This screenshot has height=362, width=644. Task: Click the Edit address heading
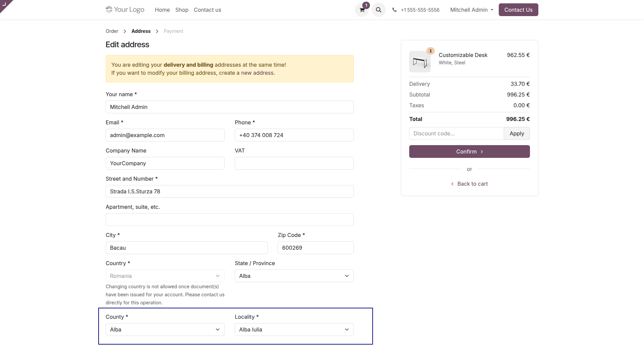[127, 45]
